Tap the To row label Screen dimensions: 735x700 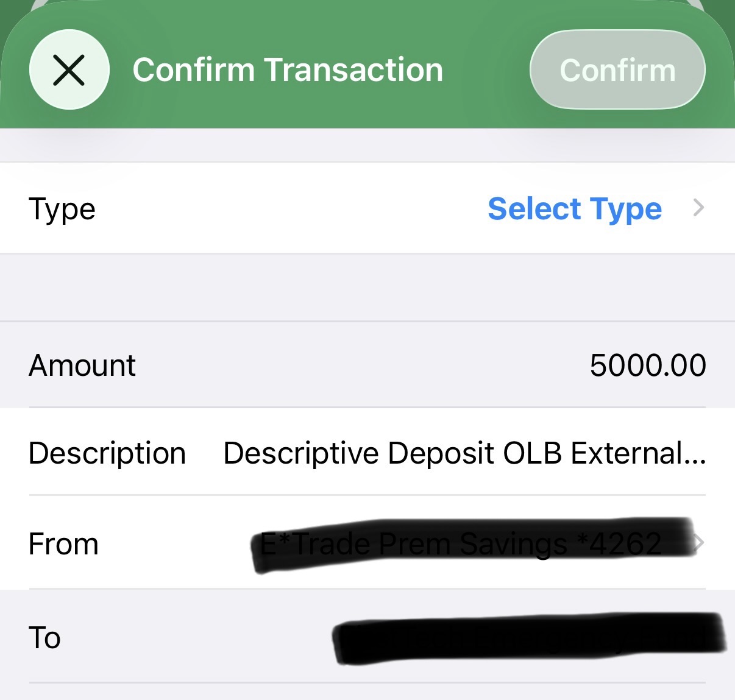(x=44, y=637)
